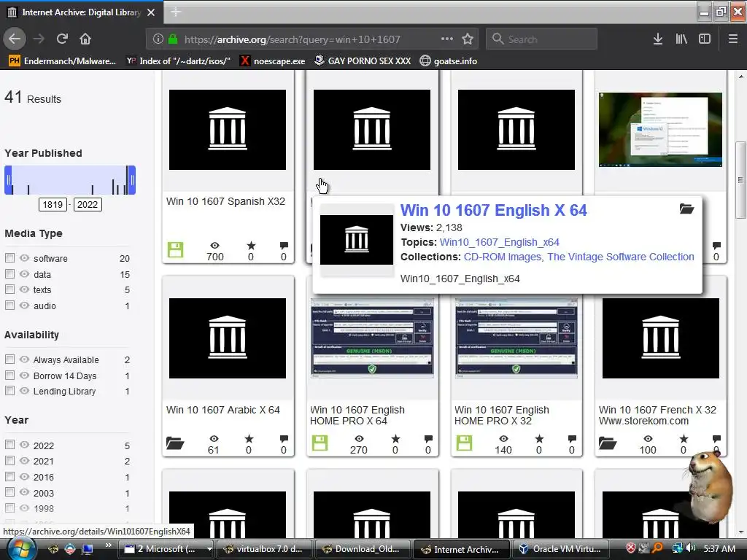Open a new browser tab

(175, 12)
